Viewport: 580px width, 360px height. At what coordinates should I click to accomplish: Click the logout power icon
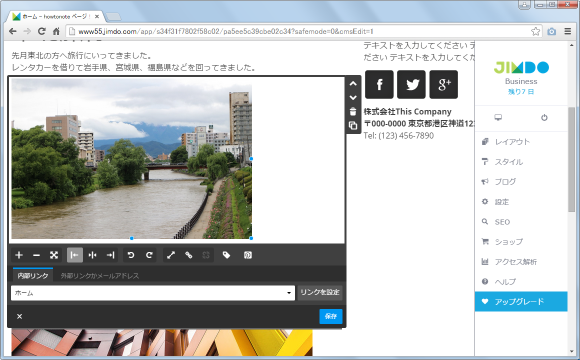pos(544,118)
